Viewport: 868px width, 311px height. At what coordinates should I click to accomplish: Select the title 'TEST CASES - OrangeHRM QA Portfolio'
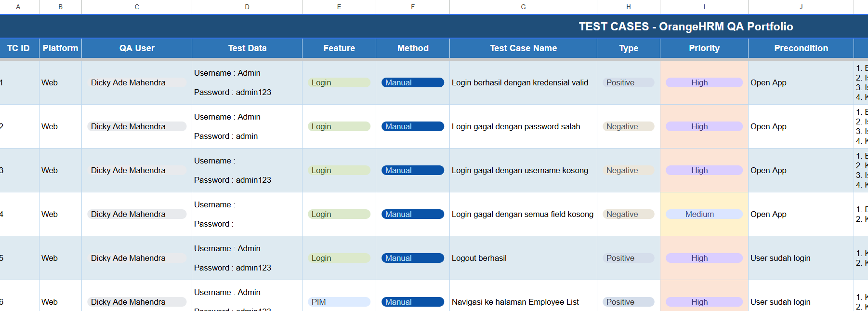click(686, 27)
